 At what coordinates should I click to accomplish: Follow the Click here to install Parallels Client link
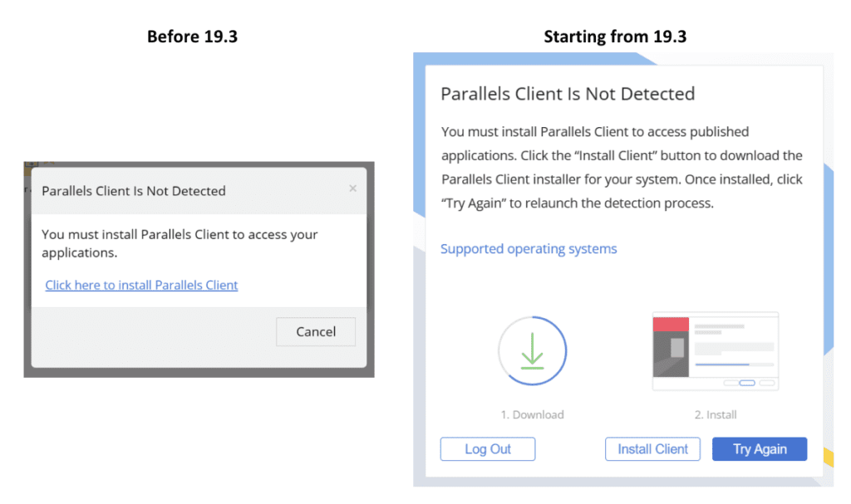coord(141,285)
